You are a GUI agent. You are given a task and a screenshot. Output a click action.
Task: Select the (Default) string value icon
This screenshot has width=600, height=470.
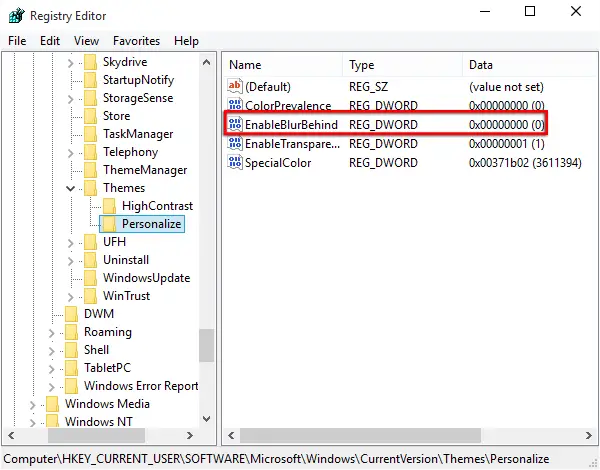tap(235, 86)
